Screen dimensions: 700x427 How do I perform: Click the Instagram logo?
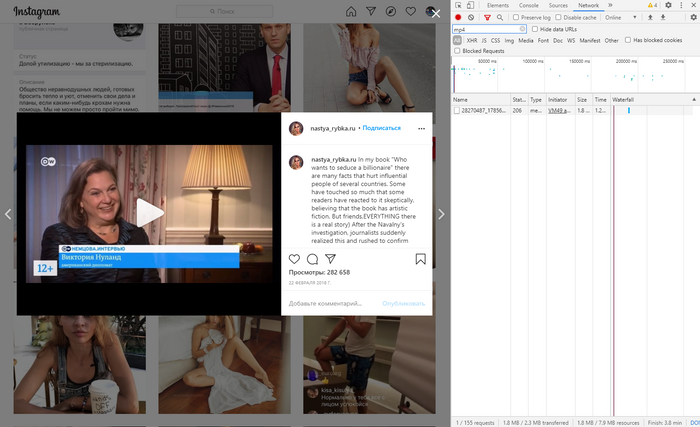[37, 12]
